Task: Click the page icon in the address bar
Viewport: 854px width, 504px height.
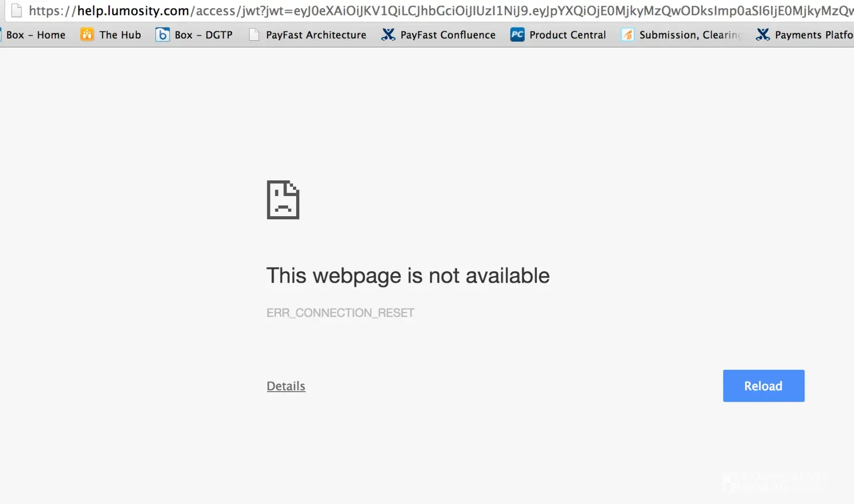Action: click(x=17, y=10)
